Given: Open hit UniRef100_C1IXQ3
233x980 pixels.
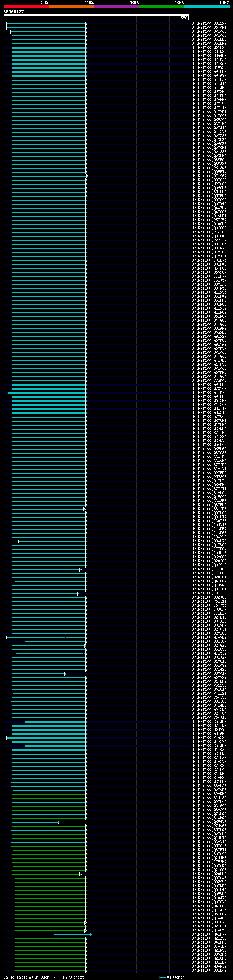Looking at the screenshot, I should [x=209, y=569].
